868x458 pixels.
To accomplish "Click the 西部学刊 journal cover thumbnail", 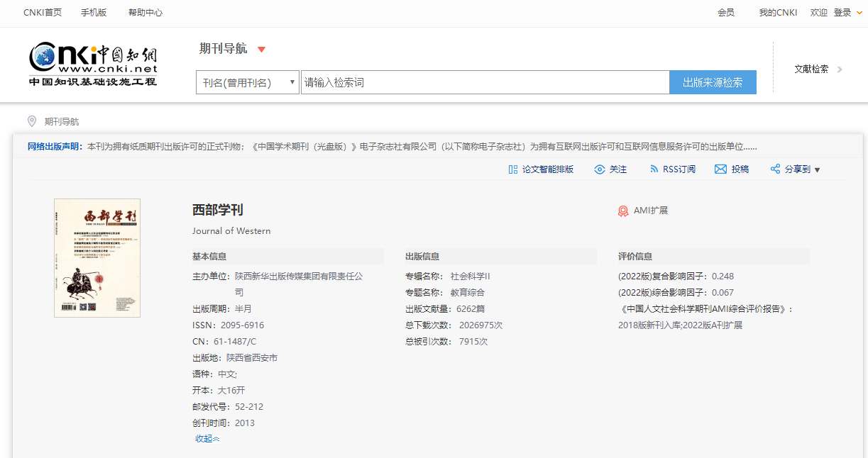I will click(x=97, y=258).
